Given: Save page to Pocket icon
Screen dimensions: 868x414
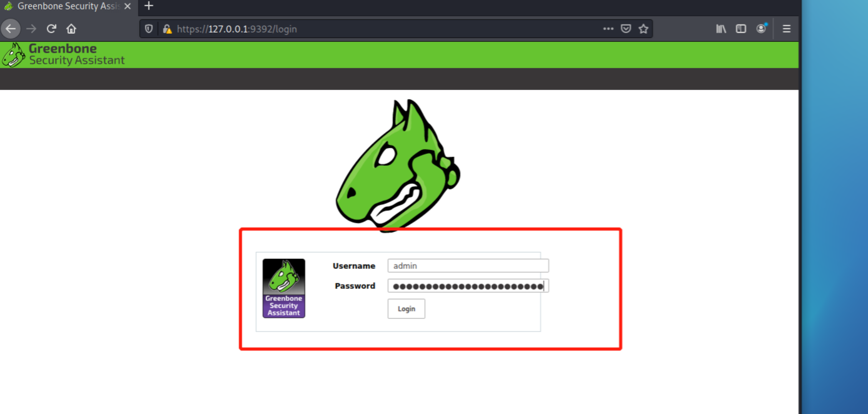Looking at the screenshot, I should 625,29.
